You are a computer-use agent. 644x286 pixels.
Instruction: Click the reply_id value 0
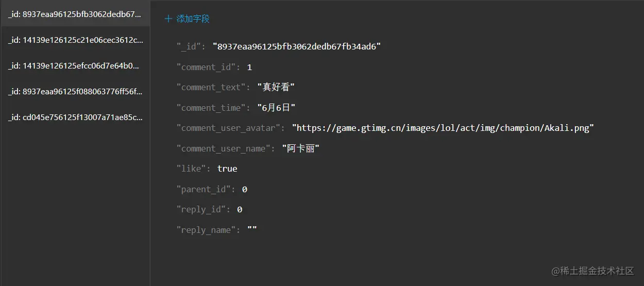tap(240, 209)
